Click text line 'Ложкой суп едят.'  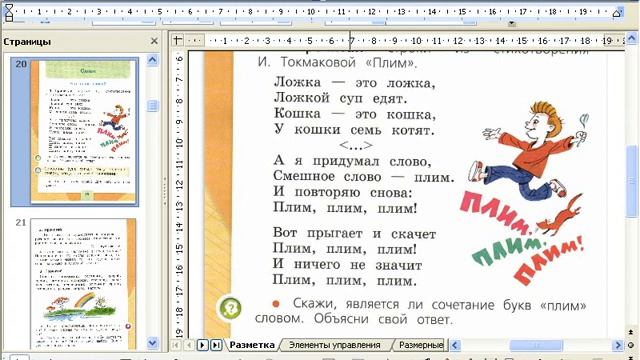pyautogui.click(x=340, y=98)
